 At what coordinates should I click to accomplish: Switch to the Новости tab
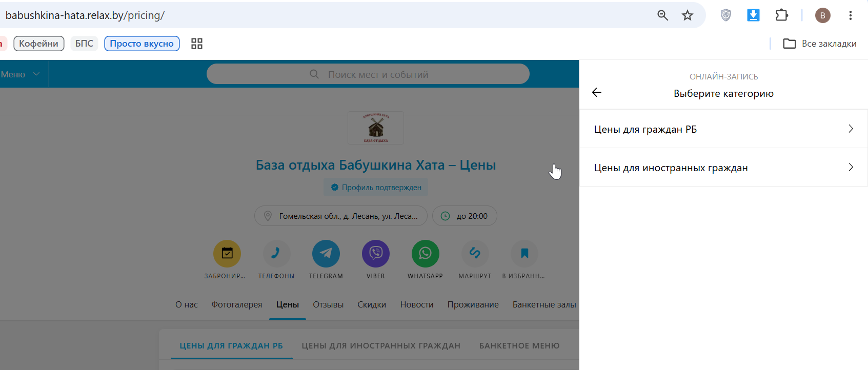pyautogui.click(x=417, y=304)
